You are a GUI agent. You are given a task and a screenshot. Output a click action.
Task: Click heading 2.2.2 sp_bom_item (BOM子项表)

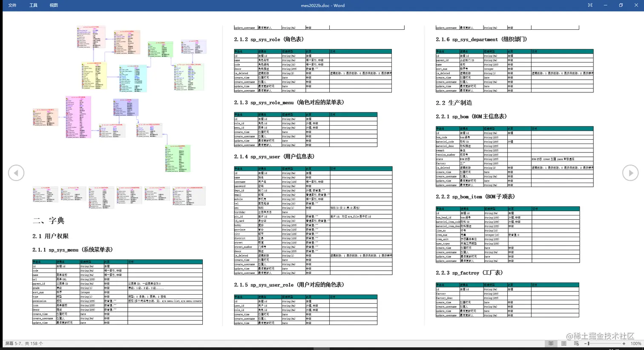click(475, 197)
